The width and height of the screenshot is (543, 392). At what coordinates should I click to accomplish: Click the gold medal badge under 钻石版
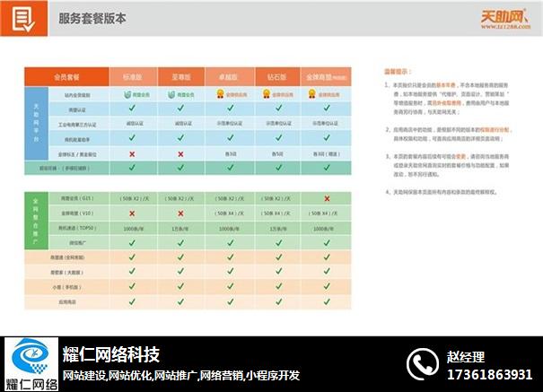267,94
